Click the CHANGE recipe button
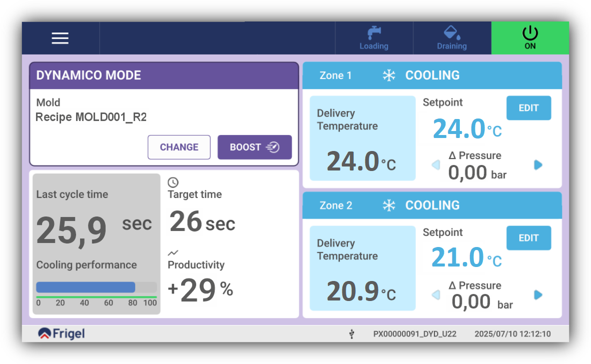This screenshot has height=364, width=591. click(179, 147)
